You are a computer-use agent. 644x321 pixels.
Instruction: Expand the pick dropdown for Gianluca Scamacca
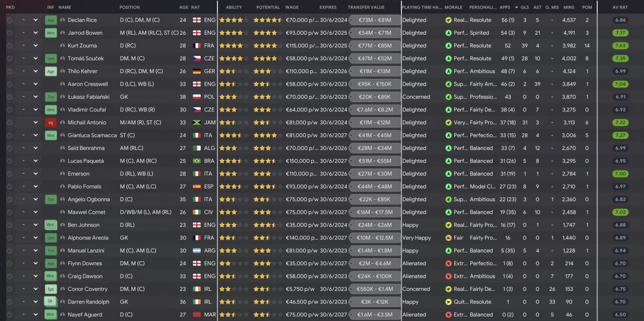point(36,135)
